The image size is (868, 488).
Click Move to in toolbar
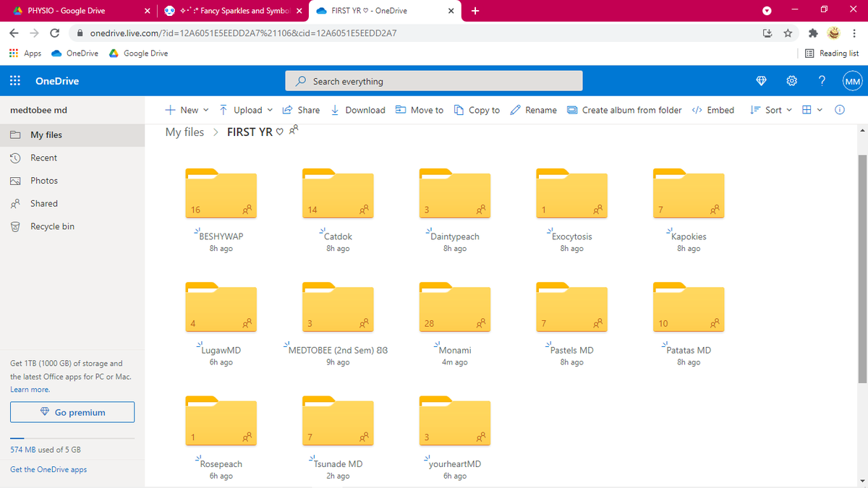(x=420, y=110)
